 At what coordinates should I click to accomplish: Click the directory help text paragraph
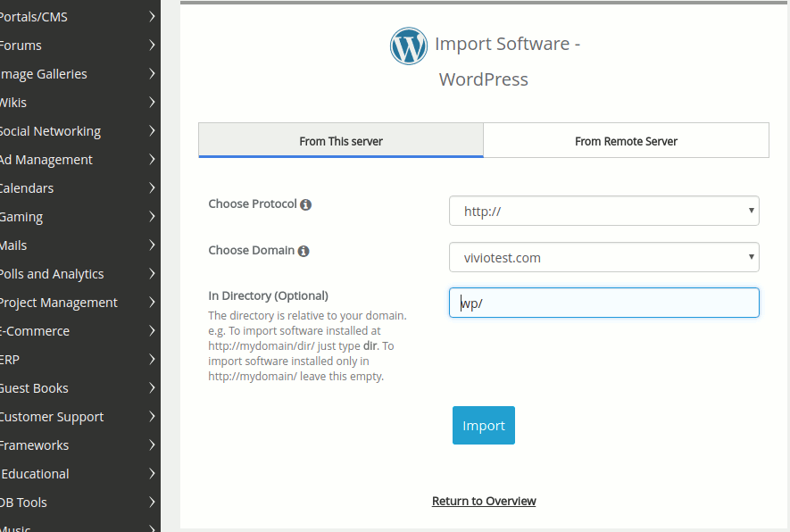pyautogui.click(x=307, y=345)
